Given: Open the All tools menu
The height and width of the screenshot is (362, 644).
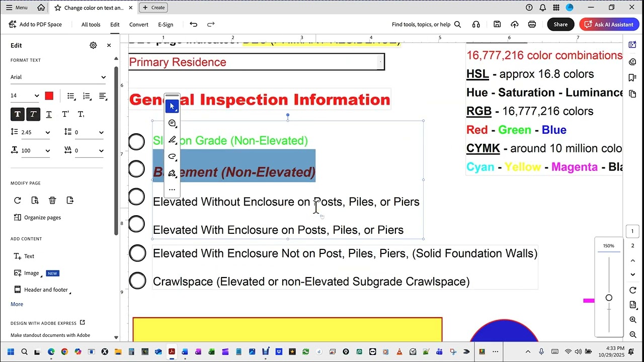Looking at the screenshot, I should [91, 25].
